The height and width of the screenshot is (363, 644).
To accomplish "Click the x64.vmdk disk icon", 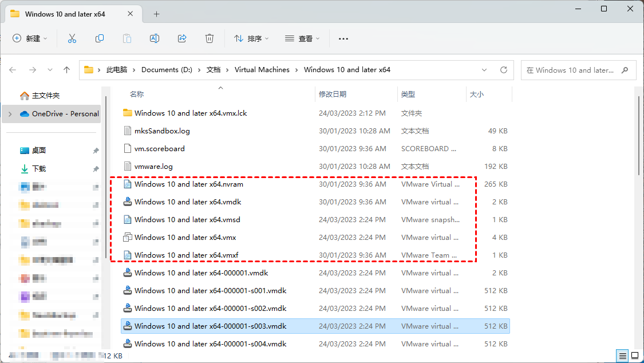I will coord(128,202).
